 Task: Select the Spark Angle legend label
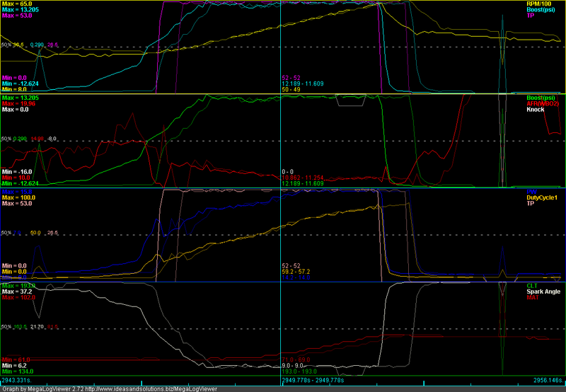(x=543, y=292)
